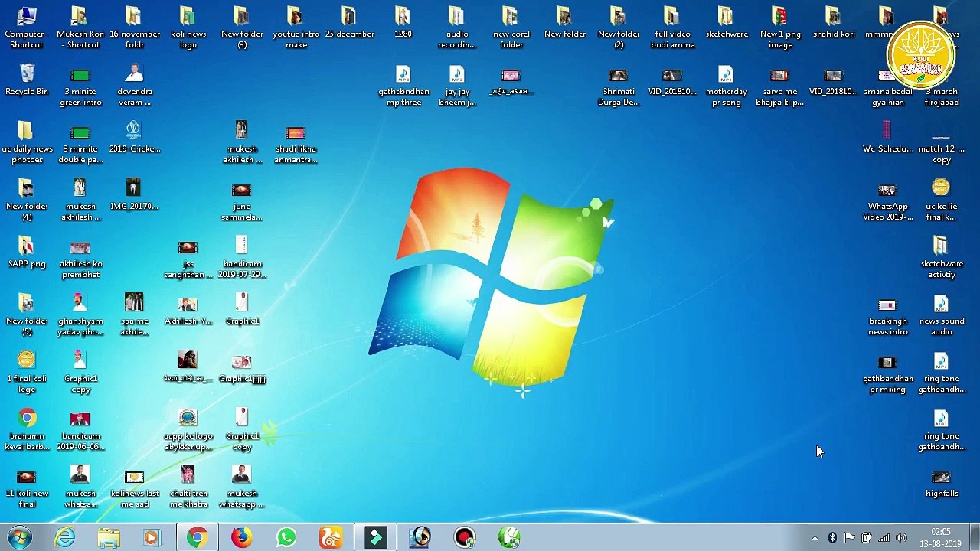
Task: Select the ghanshyam yadav photo file
Action: point(80,315)
